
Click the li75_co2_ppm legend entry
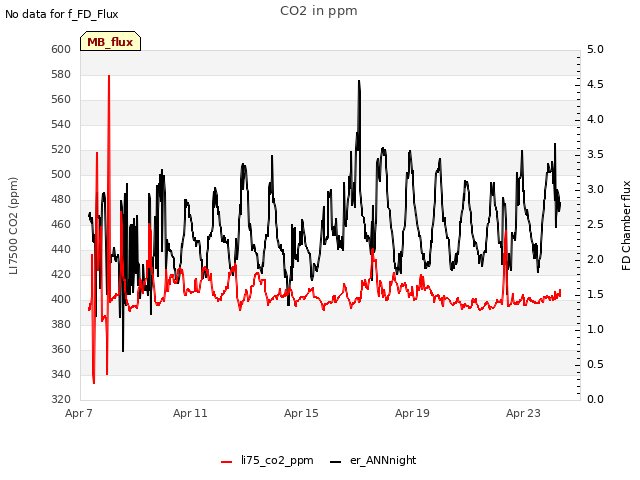tap(267, 460)
